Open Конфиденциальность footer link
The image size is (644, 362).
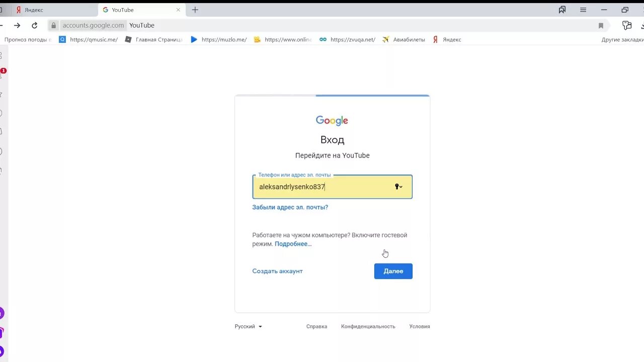tap(368, 326)
